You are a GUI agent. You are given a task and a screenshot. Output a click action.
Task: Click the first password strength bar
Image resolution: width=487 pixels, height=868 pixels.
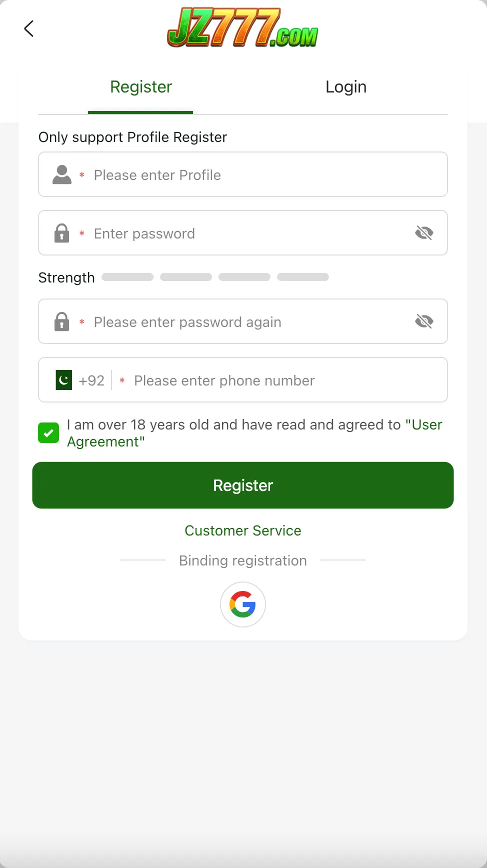pos(127,277)
